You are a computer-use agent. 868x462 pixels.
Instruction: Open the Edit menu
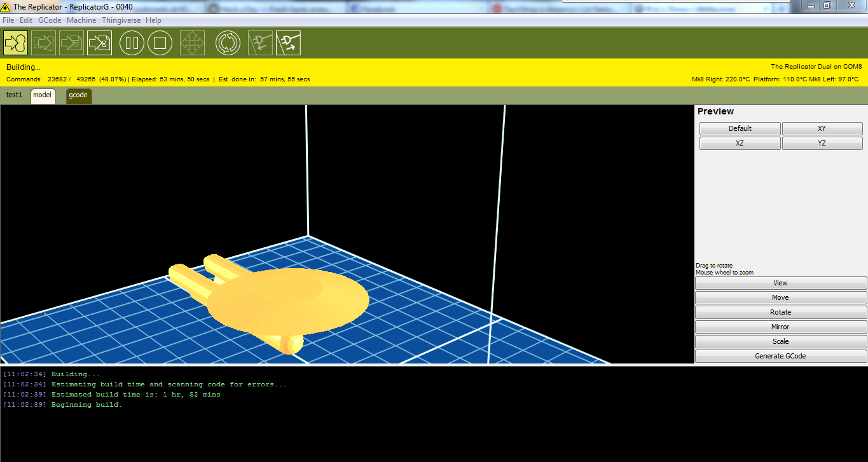coord(26,20)
